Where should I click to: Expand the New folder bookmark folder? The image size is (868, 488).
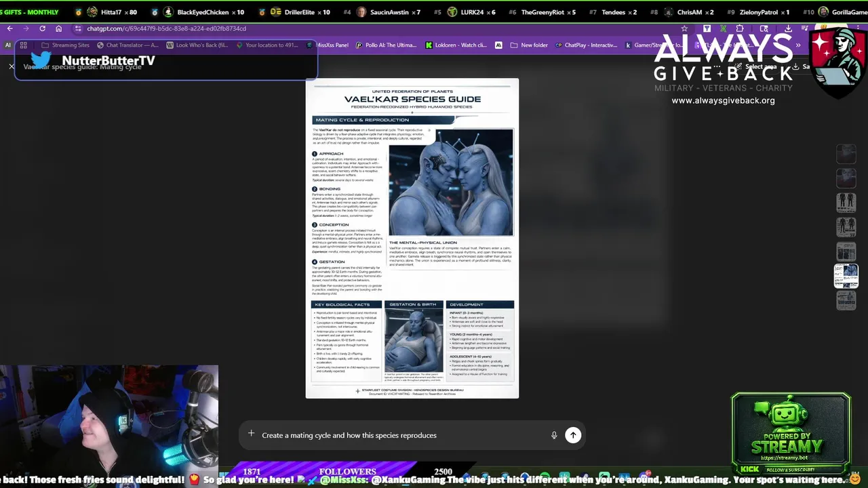click(529, 45)
